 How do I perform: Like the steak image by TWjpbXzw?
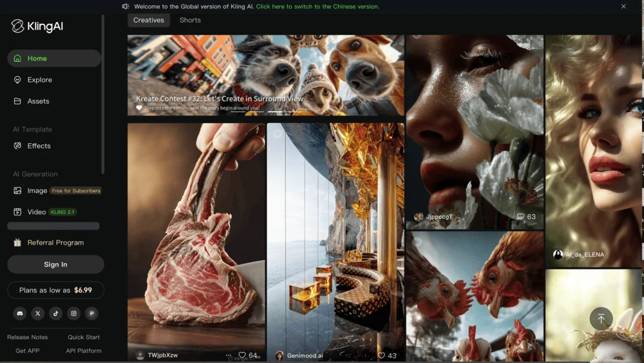tap(242, 355)
